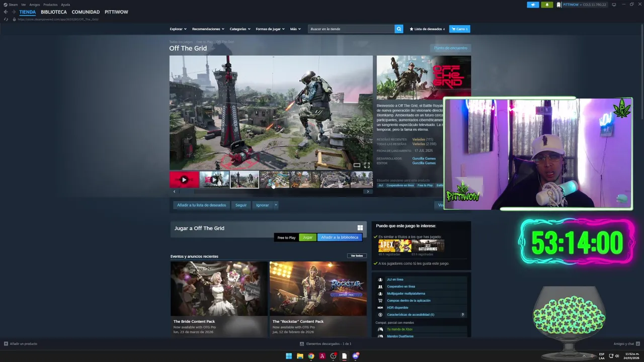Select the highlighted screenshot thumbnail

245,179
